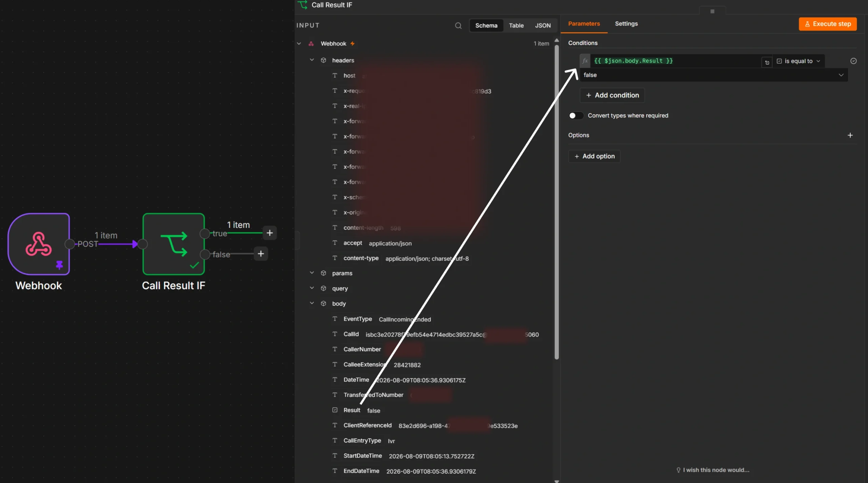
Task: Expand the params section
Action: point(312,273)
